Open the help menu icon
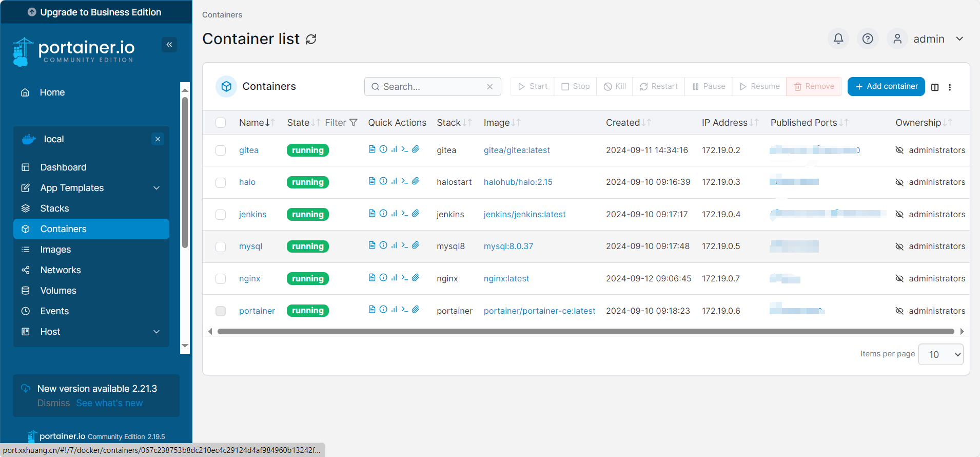980x457 pixels. click(868, 39)
